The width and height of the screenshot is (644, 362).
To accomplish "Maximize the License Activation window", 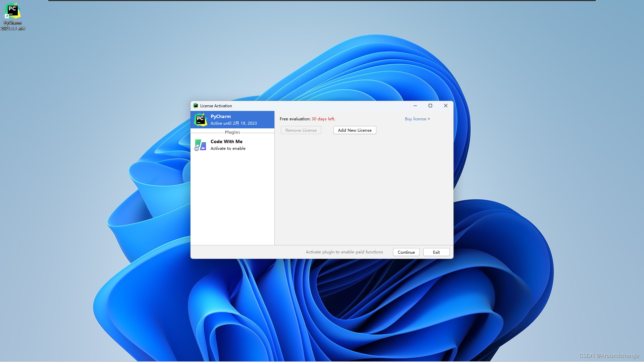I will click(x=430, y=106).
